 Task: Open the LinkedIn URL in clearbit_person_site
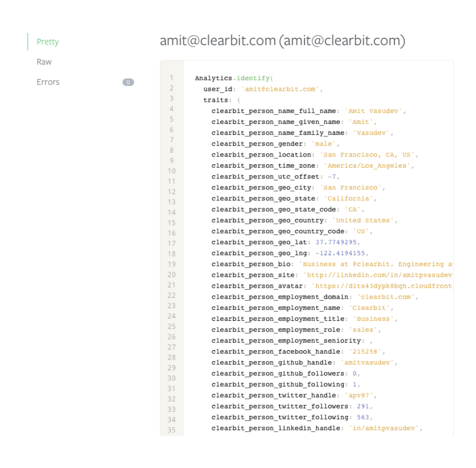coord(382,275)
